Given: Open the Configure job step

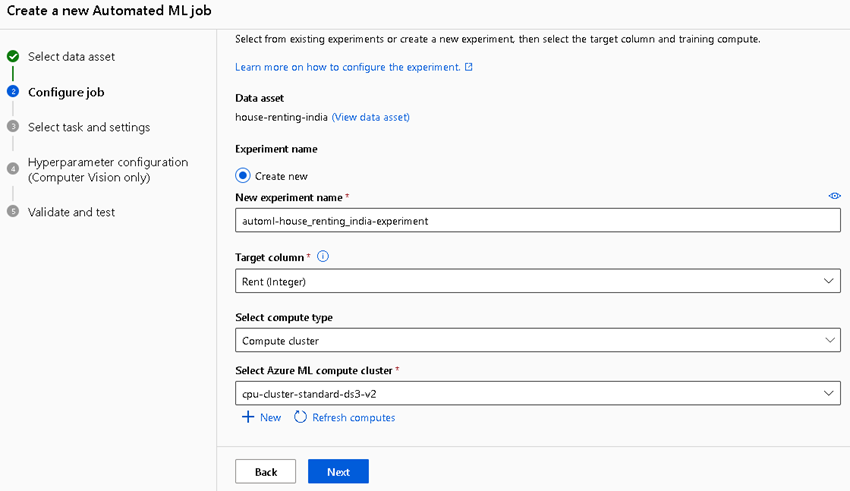Looking at the screenshot, I should coord(66,92).
